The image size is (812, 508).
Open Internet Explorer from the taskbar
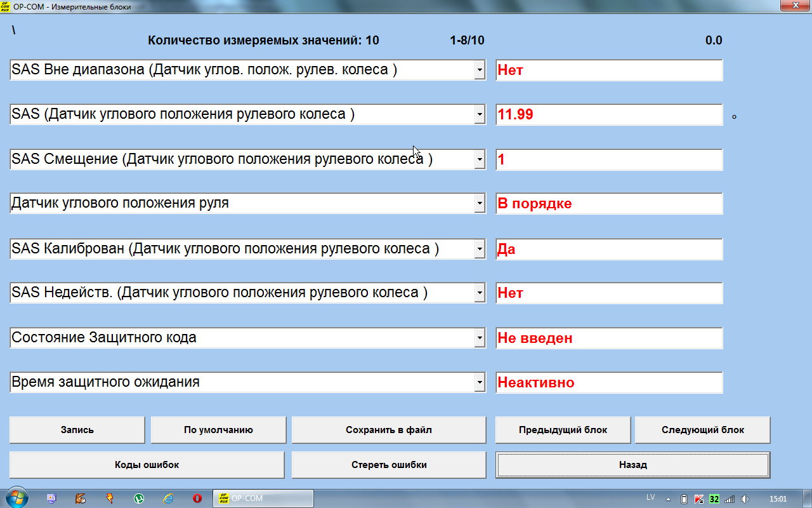(168, 498)
